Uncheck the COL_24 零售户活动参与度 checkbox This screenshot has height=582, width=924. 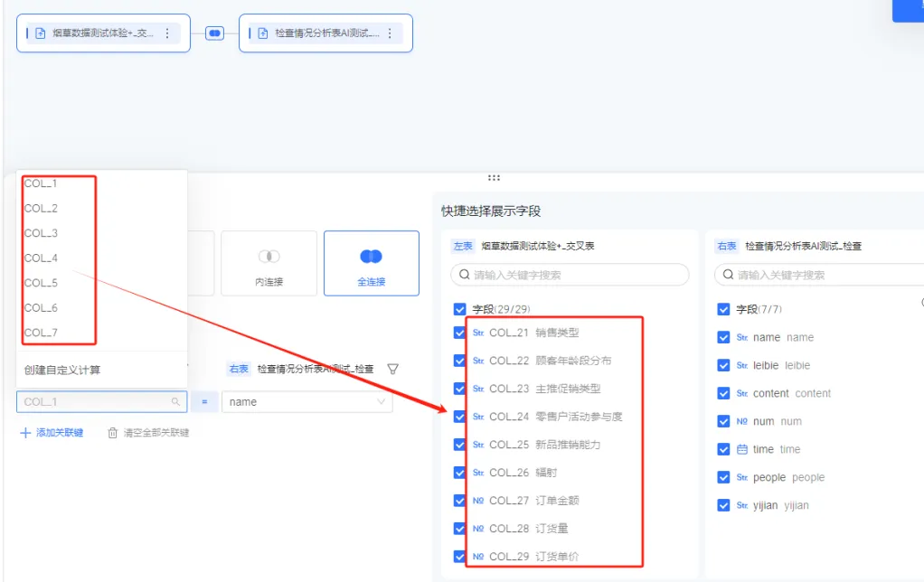(x=459, y=417)
